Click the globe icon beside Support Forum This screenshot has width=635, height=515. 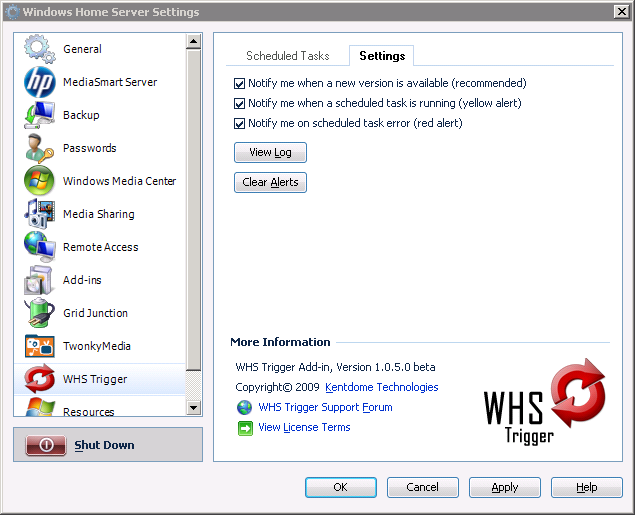tap(244, 407)
